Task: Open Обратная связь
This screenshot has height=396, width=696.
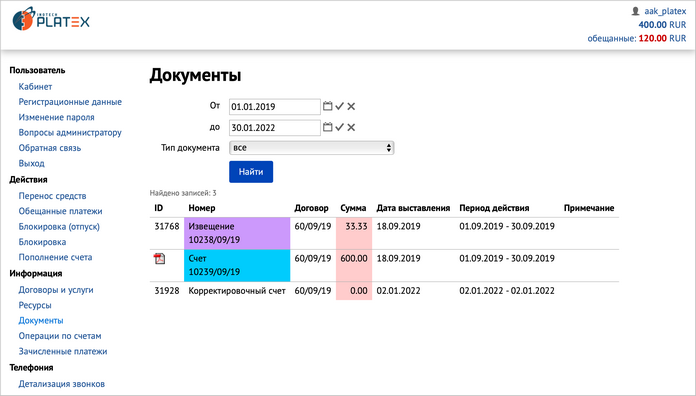Action: [x=50, y=148]
